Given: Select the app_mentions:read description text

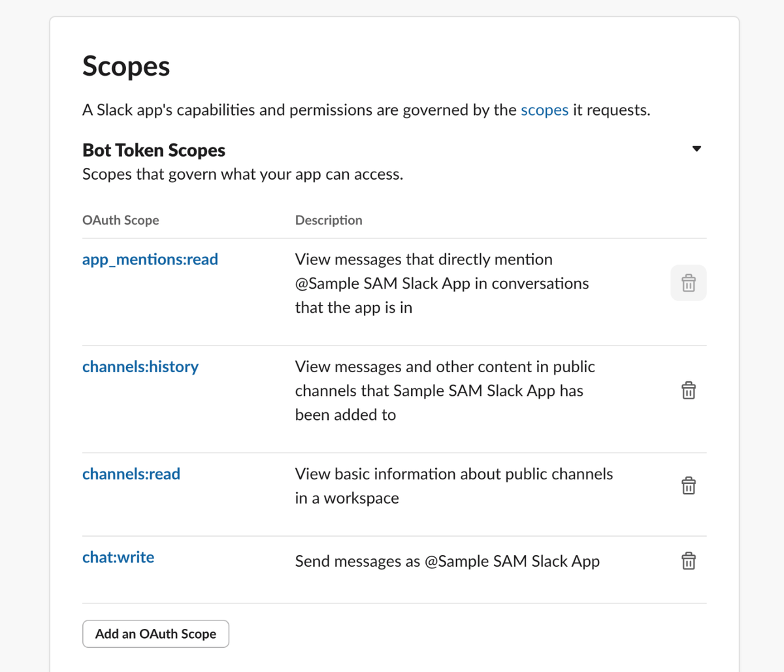Looking at the screenshot, I should [x=442, y=283].
